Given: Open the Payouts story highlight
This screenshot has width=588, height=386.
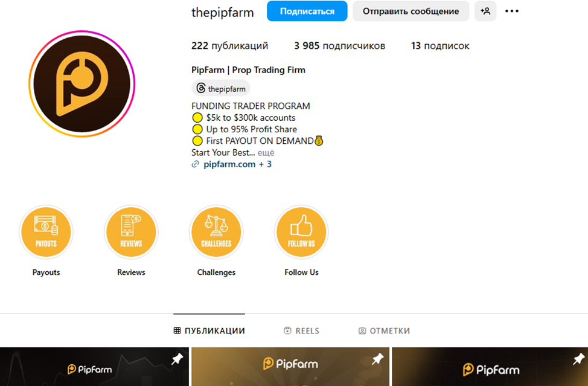Looking at the screenshot, I should [46, 232].
